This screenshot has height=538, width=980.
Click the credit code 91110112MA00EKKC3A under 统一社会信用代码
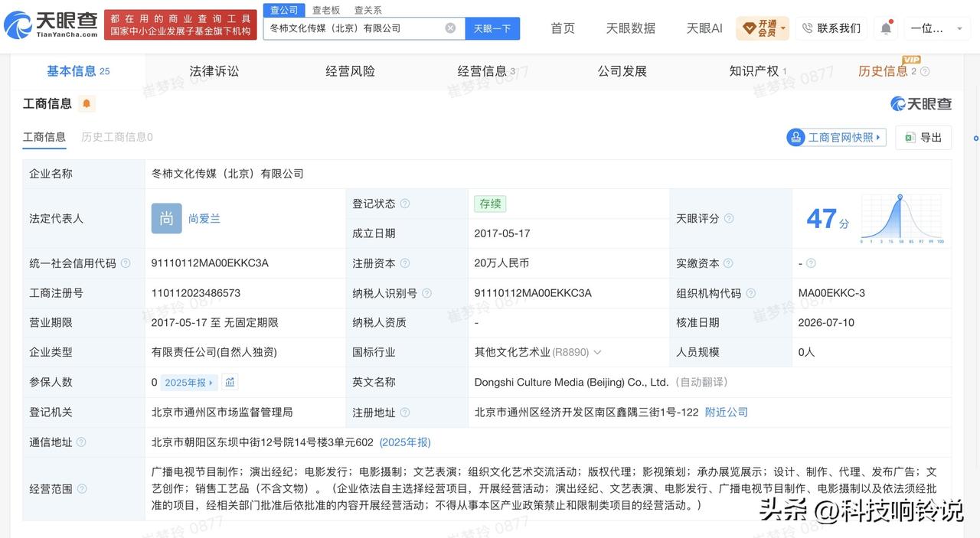pos(210,263)
